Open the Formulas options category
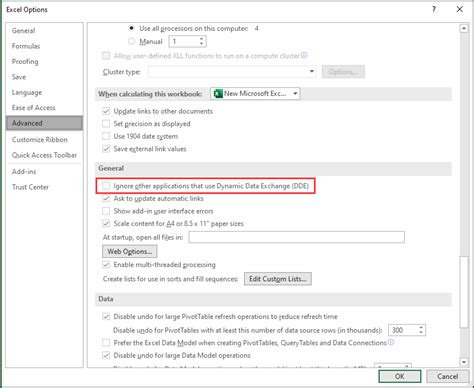The width and height of the screenshot is (474, 388). click(26, 46)
